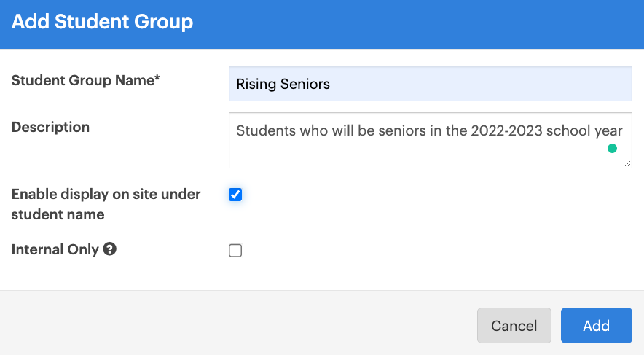Click the required asterisk after Group Name
The image size is (644, 355).
click(x=157, y=77)
